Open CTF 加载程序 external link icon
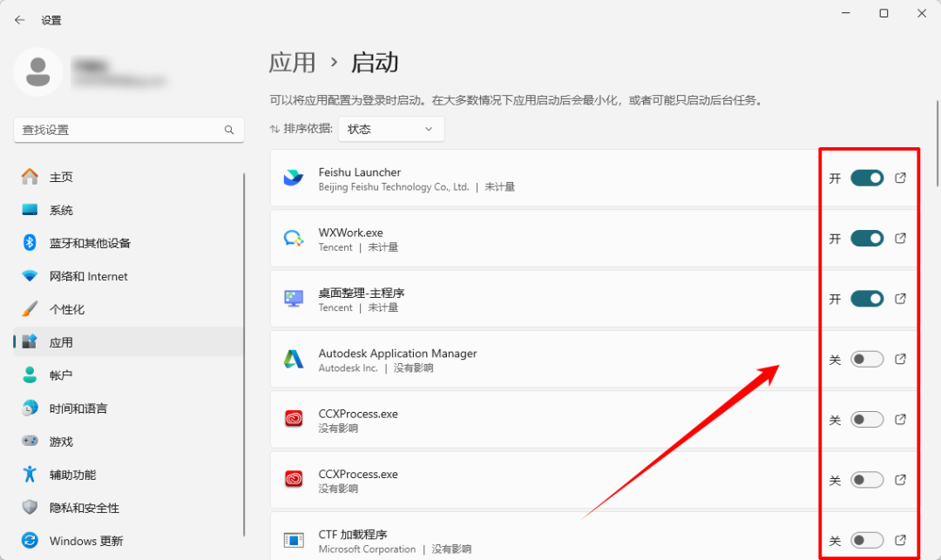Viewport: 941px width, 560px height. tap(900, 540)
